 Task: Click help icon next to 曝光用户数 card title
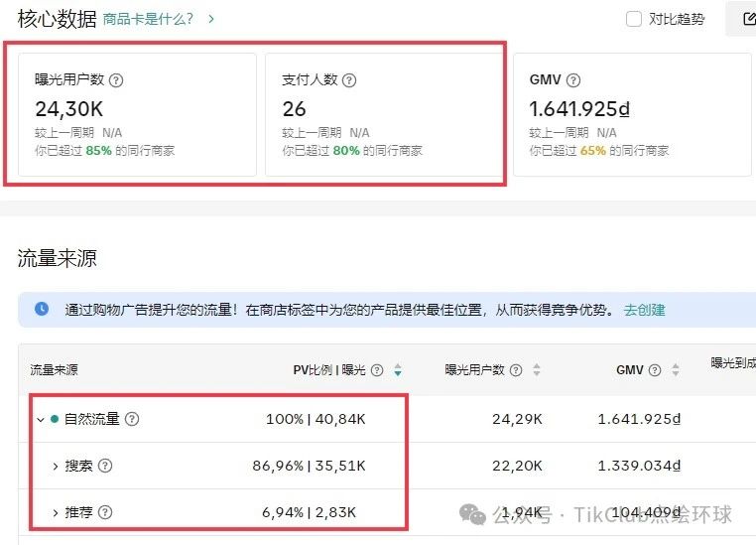[116, 80]
